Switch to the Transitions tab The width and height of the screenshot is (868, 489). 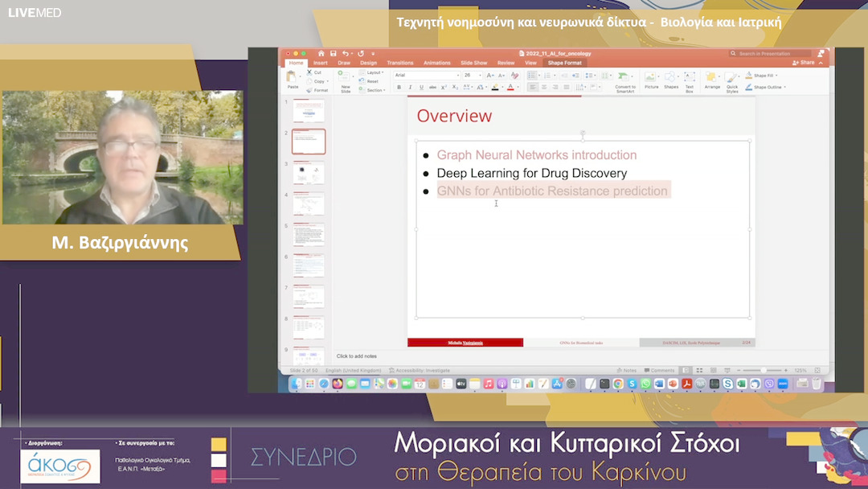(399, 63)
